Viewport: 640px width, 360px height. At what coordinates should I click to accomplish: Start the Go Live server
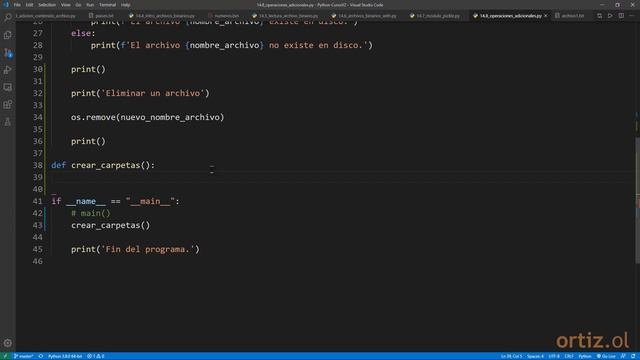606,356
